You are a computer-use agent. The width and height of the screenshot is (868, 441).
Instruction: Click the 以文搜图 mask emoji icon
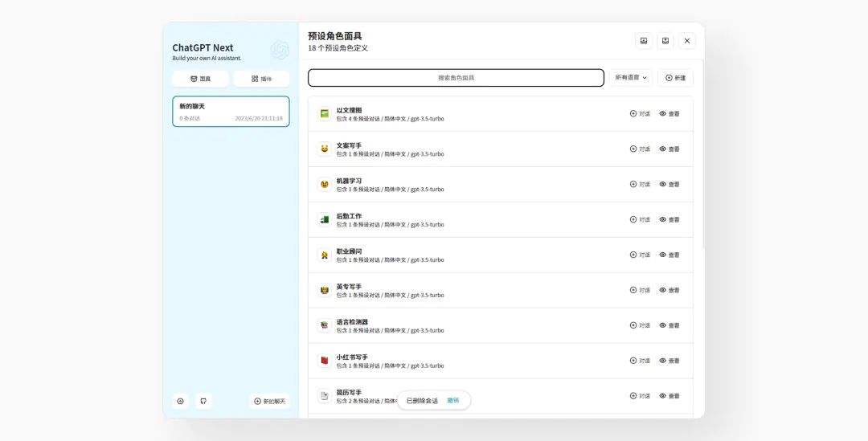click(x=324, y=114)
